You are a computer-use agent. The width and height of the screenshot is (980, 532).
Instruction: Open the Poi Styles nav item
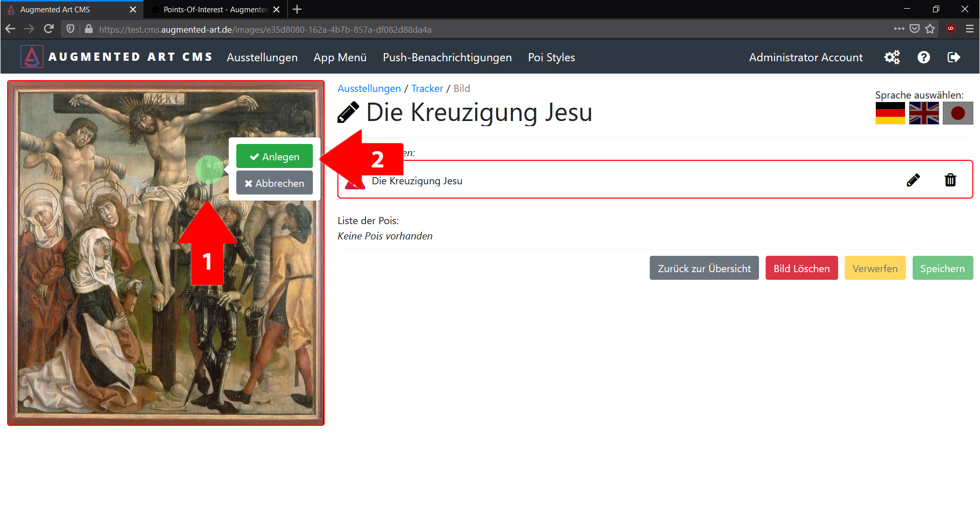click(x=551, y=57)
